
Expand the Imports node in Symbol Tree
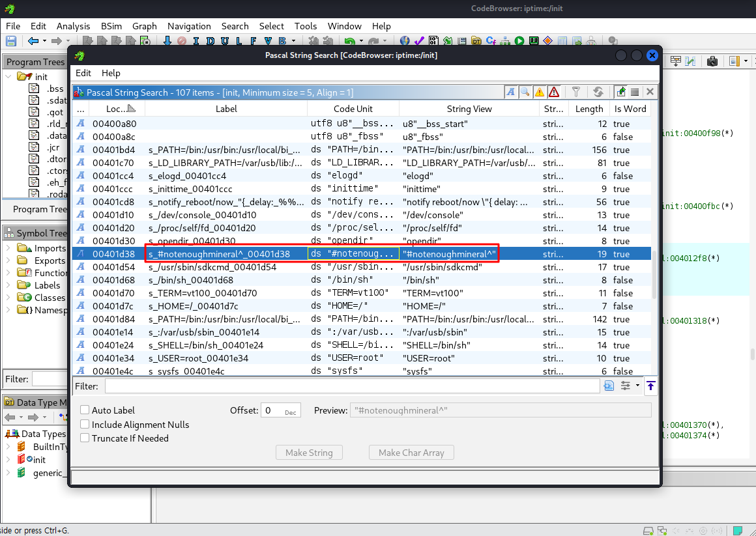click(x=8, y=247)
